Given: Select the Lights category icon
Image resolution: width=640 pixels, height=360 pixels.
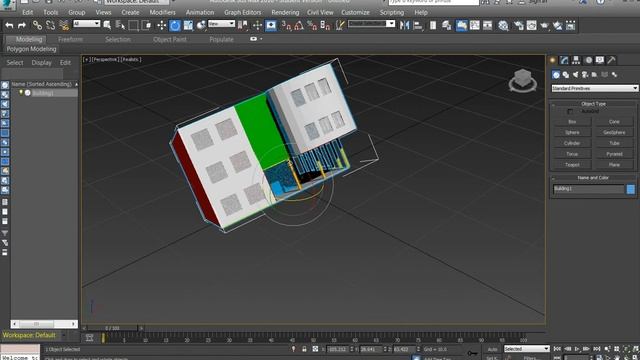Looking at the screenshot, I should [576, 75].
